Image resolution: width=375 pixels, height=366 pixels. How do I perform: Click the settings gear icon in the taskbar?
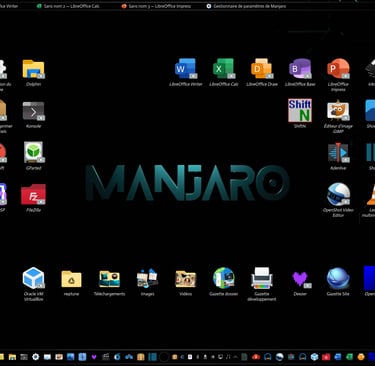35,357
